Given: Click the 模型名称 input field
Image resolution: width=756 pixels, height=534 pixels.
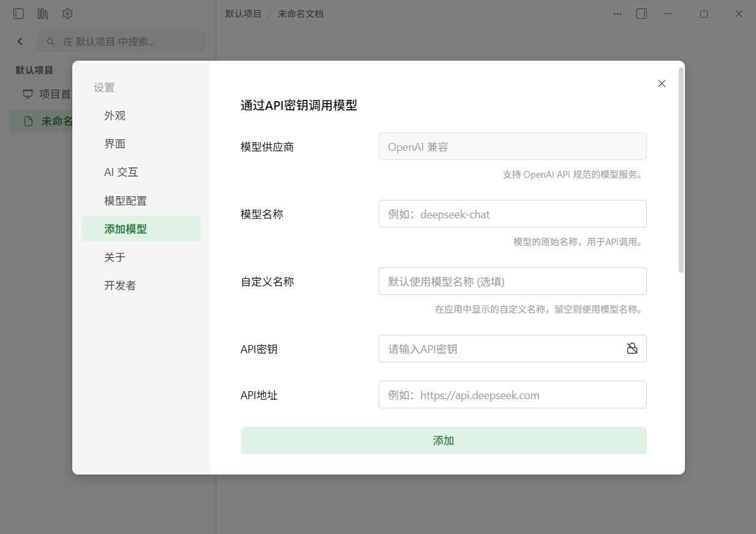Looking at the screenshot, I should [x=512, y=213].
